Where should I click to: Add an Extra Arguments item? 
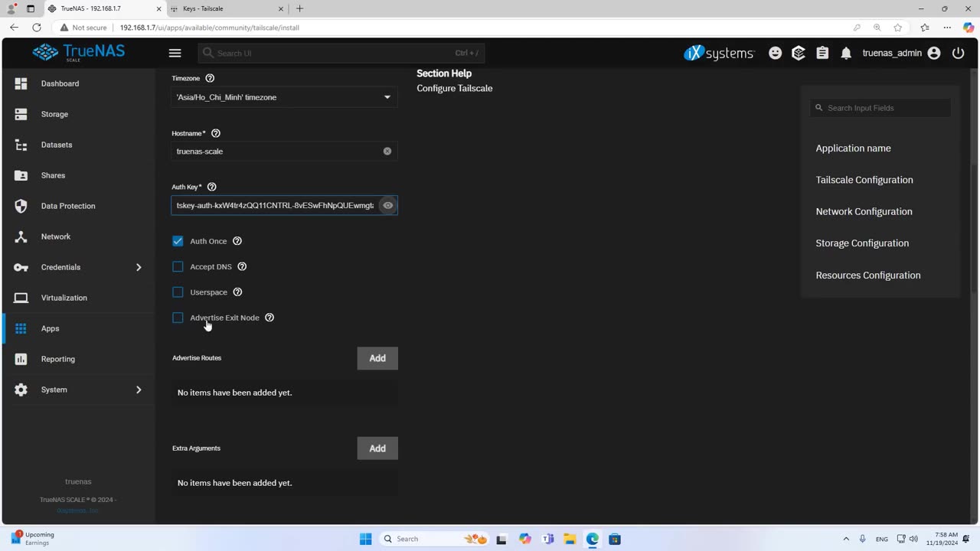[377, 448]
